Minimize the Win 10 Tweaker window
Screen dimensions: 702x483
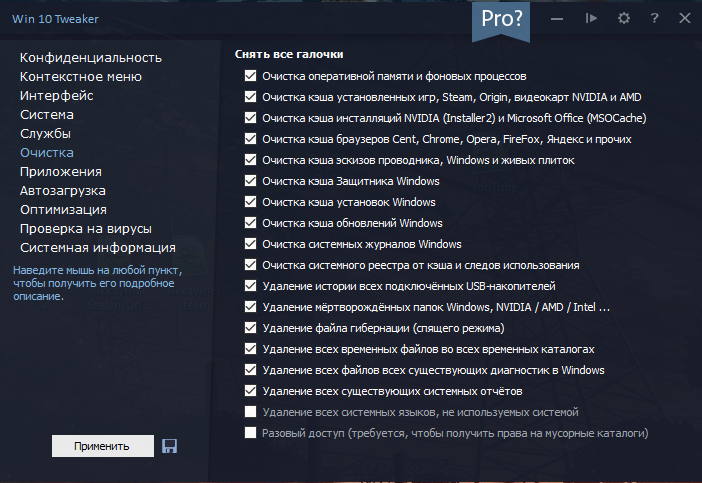(557, 18)
